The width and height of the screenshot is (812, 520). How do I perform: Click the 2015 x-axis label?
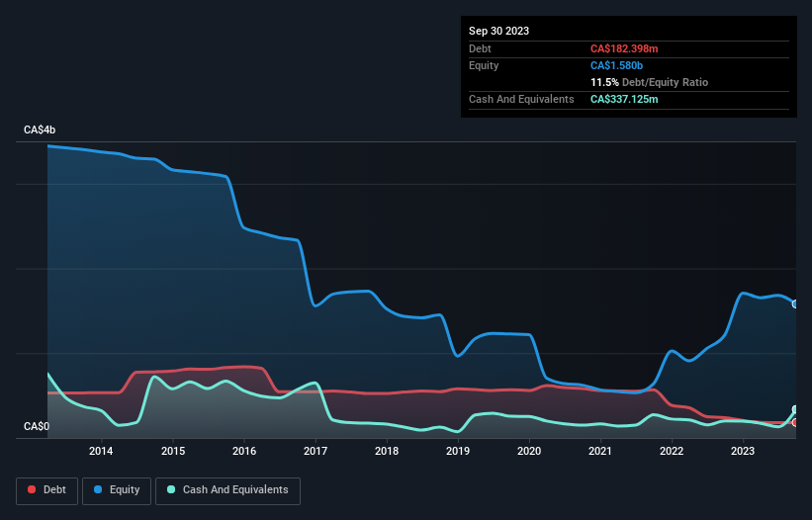[173, 451]
